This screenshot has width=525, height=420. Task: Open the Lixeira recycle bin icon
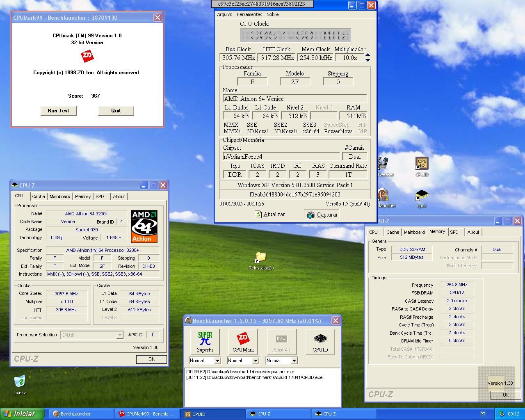click(x=20, y=385)
